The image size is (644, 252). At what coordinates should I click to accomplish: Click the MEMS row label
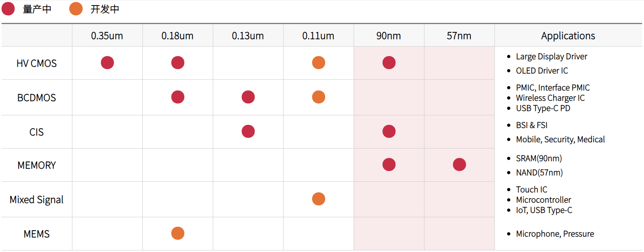(36, 234)
